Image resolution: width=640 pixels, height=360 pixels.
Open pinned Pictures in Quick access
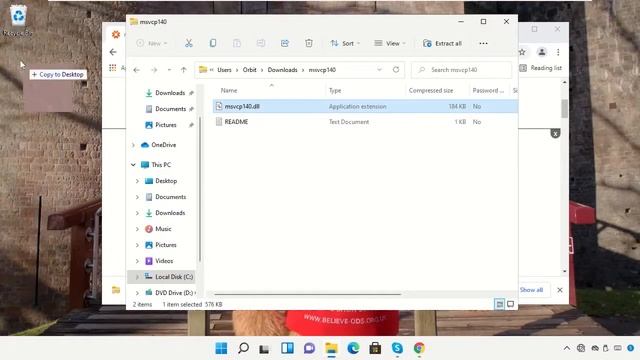point(166,125)
